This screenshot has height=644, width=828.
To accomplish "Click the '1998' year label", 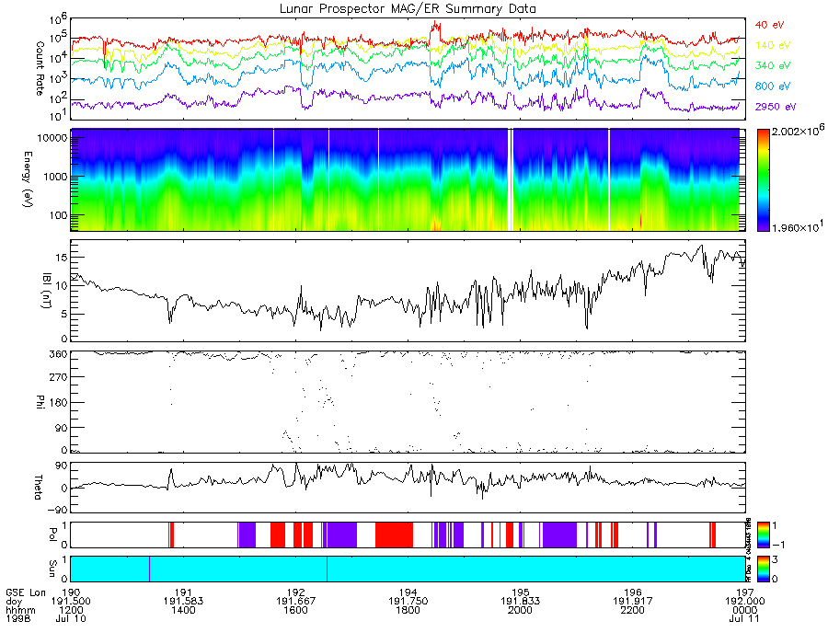I will pyautogui.click(x=18, y=618).
